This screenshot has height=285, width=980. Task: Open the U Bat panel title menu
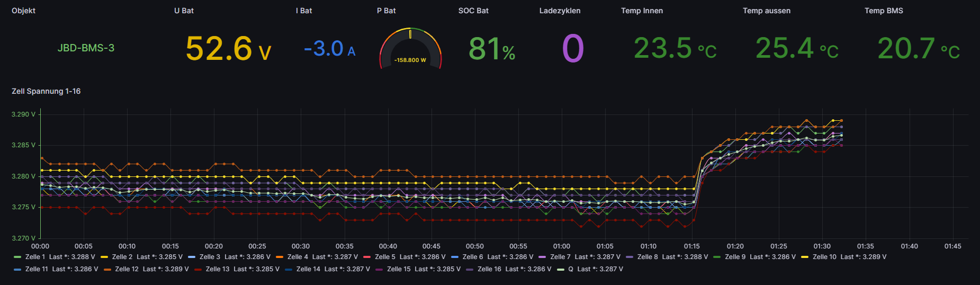click(x=184, y=11)
